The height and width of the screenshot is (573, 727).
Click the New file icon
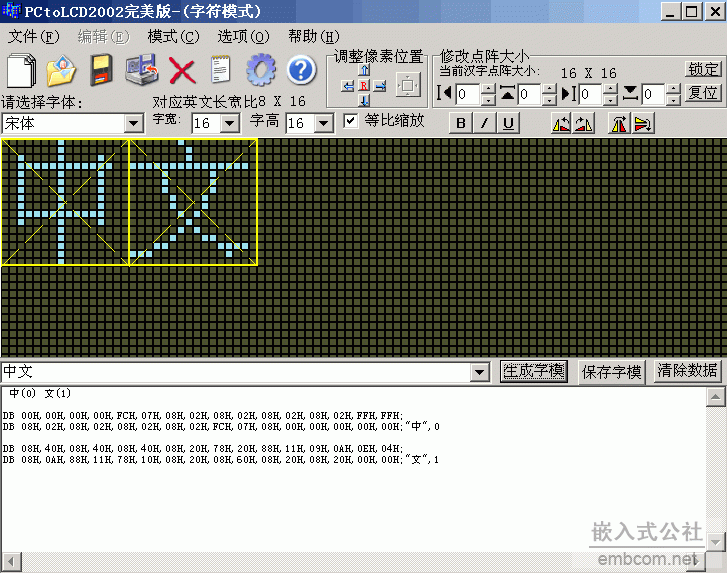[21, 70]
